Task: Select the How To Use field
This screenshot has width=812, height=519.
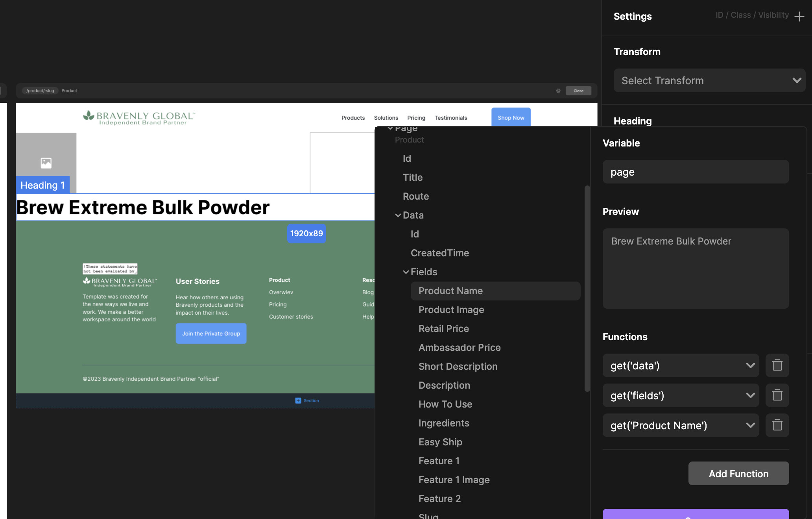Action: pos(445,404)
